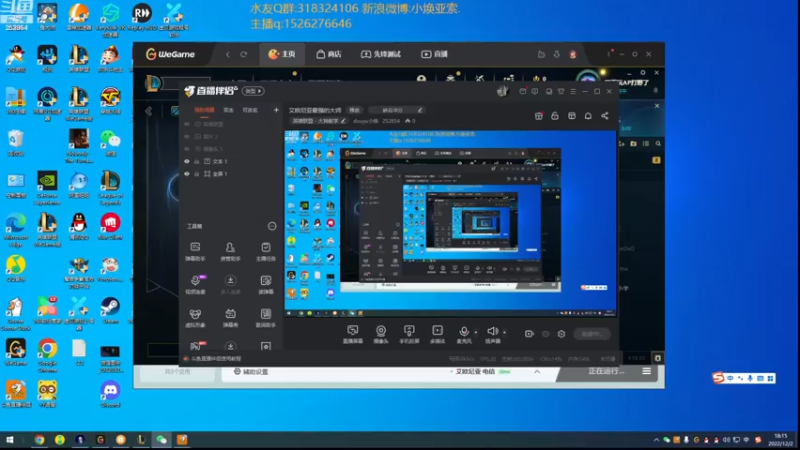Open Steam desktop shortcut
The width and height of the screenshot is (800, 450).
[110, 310]
